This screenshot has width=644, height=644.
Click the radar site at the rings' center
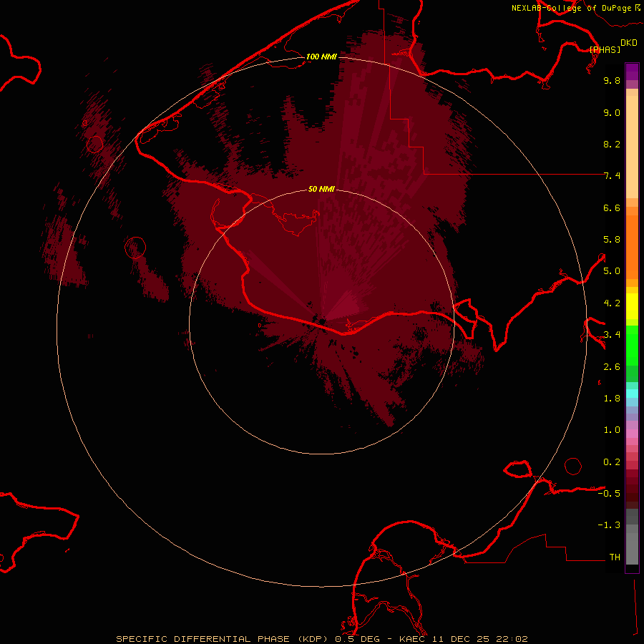(321, 321)
